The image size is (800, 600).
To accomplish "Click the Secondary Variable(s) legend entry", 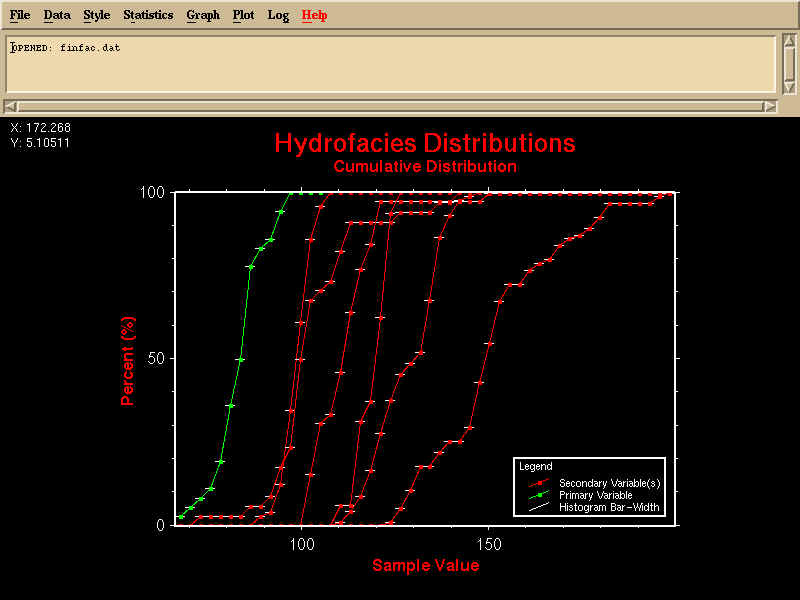I will tap(610, 483).
